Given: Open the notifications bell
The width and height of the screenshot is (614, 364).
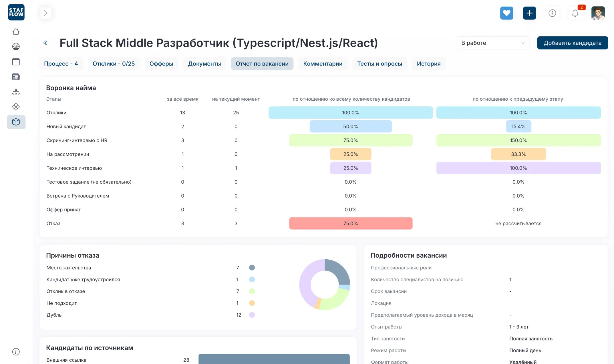Looking at the screenshot, I should coord(575,13).
